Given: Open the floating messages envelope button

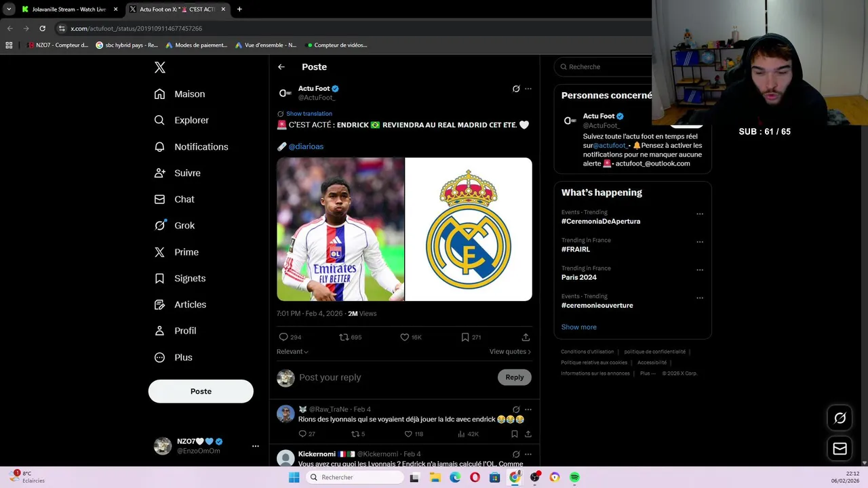Looking at the screenshot, I should [840, 449].
